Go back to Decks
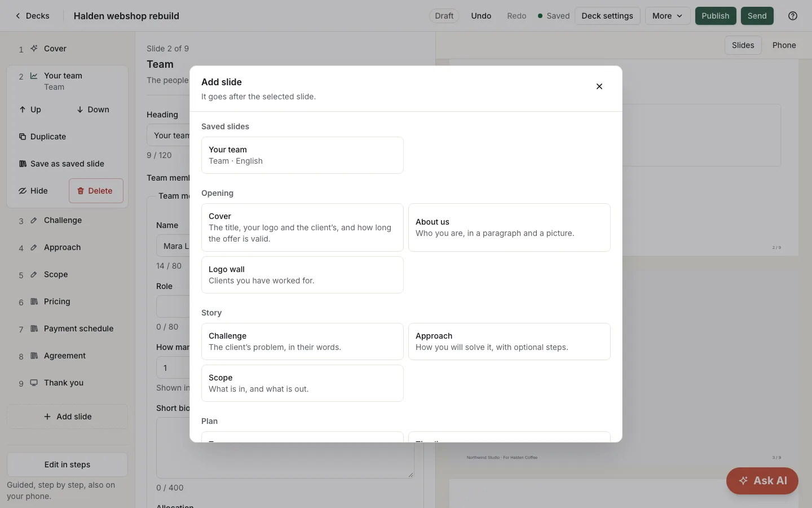 point(32,16)
